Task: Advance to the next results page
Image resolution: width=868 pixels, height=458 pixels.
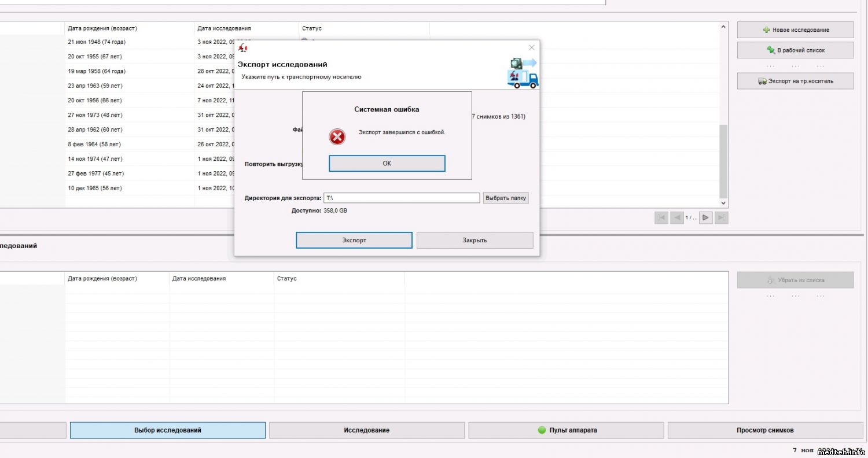Action: pyautogui.click(x=705, y=218)
